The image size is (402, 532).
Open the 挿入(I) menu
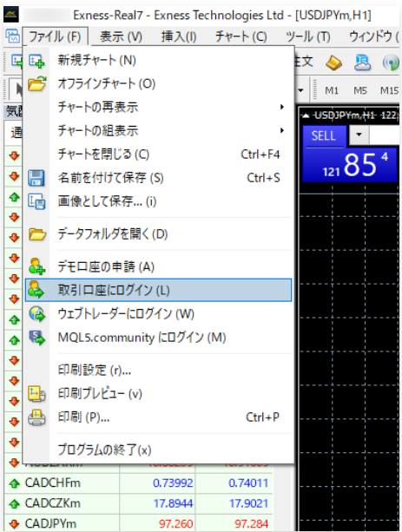point(179,36)
